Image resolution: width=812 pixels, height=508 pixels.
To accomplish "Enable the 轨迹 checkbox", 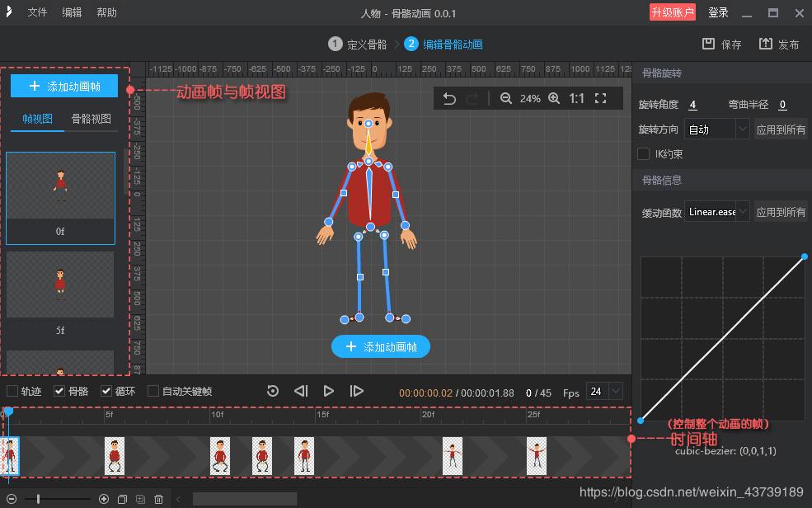I will tap(12, 391).
